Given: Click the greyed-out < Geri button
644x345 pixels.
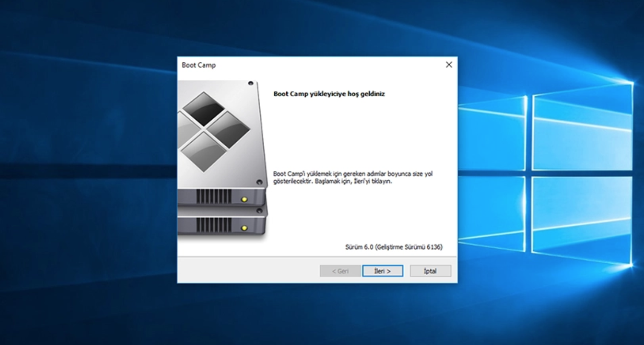Looking at the screenshot, I should pyautogui.click(x=340, y=271).
